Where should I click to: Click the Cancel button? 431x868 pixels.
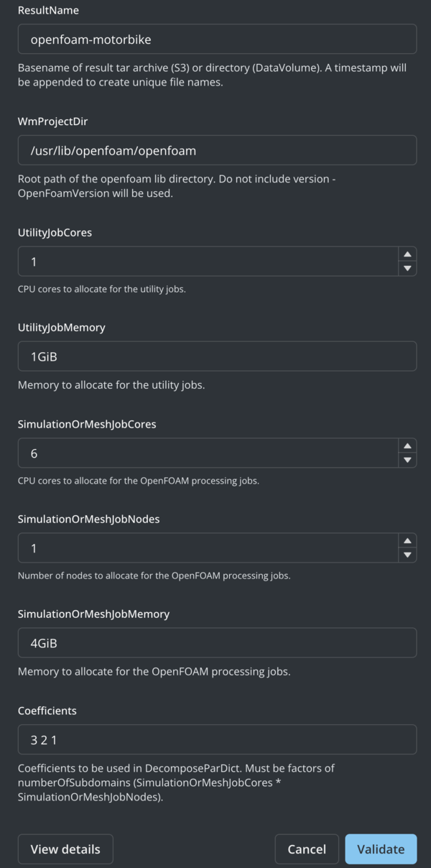(x=307, y=849)
